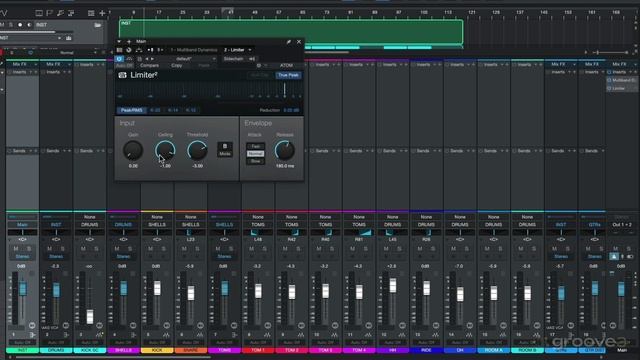The height and width of the screenshot is (360, 640).
Task: Mute the INST channel one
Action: coord(16,249)
